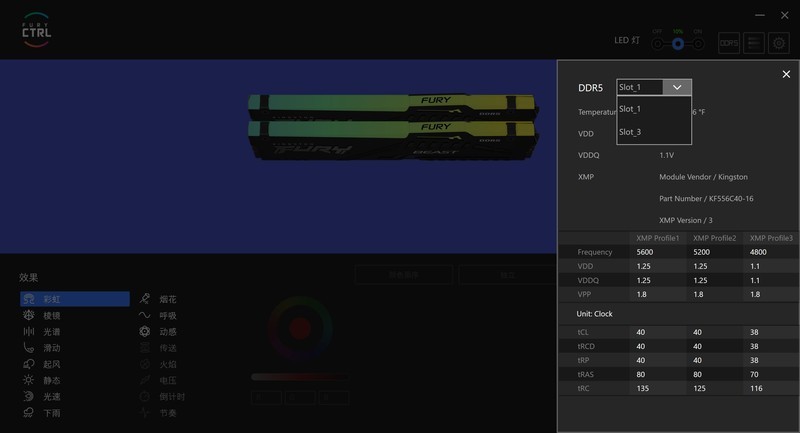Click the XMP Profile3 column header

coord(771,238)
